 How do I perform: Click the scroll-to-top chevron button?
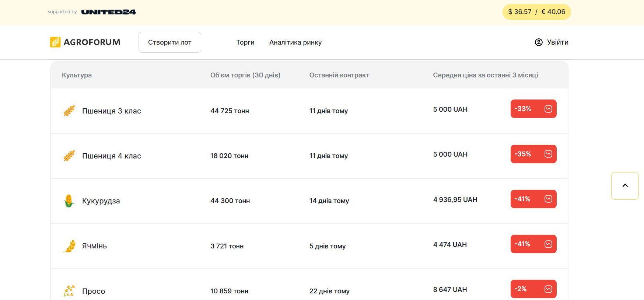click(625, 186)
